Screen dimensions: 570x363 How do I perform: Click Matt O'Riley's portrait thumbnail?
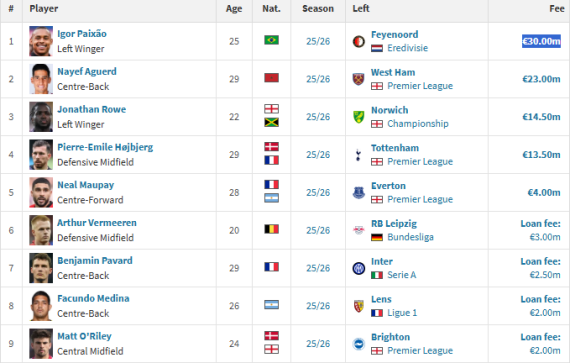point(41,344)
